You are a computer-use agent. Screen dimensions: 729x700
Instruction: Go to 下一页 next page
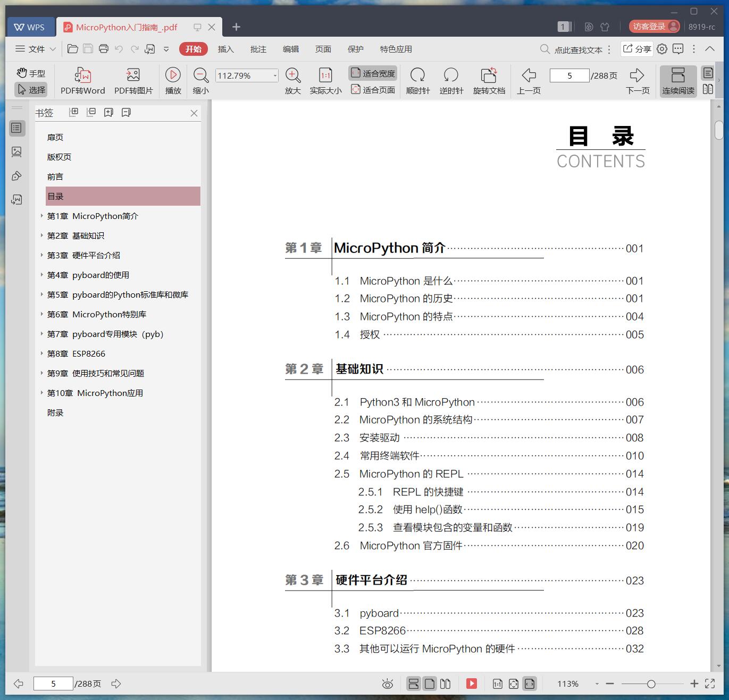point(638,81)
